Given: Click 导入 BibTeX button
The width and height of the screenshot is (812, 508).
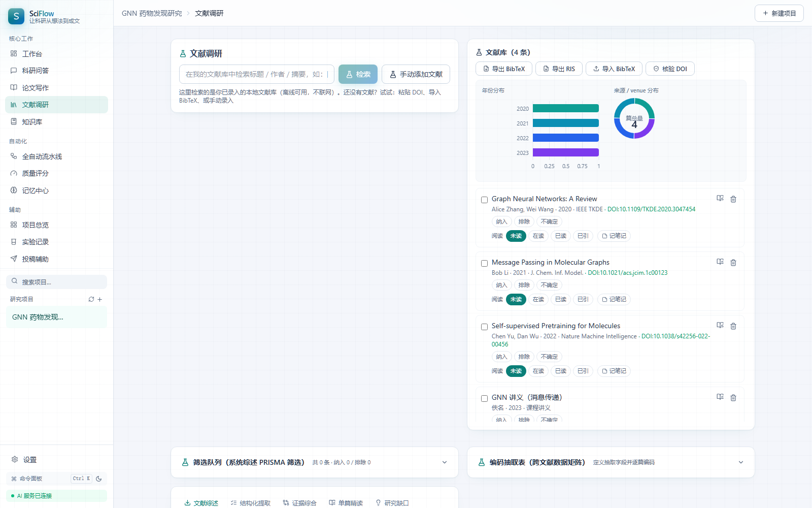Looking at the screenshot, I should coord(614,69).
